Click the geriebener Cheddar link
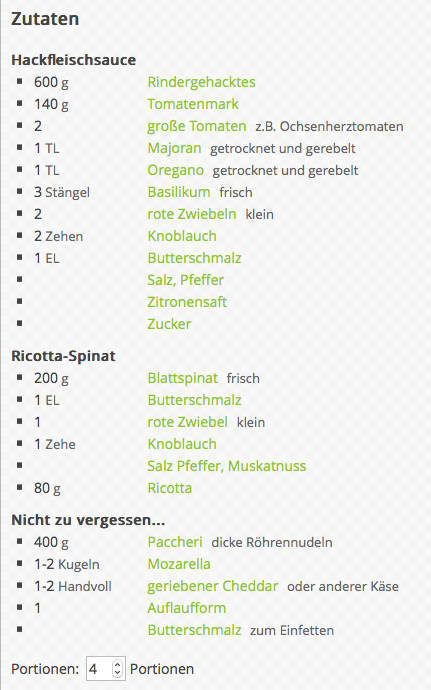Image resolution: width=431 pixels, height=690 pixels. pos(213,587)
